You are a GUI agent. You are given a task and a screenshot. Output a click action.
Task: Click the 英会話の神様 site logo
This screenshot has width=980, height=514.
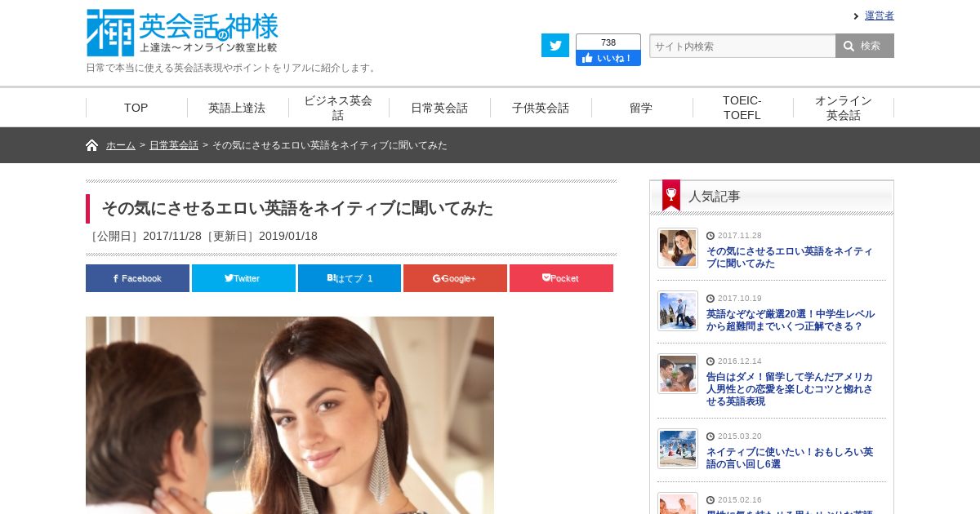coord(183,33)
